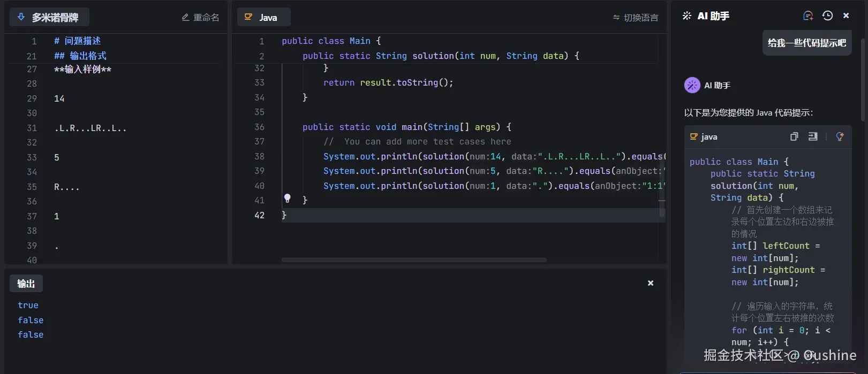Close the 输出 output panel
868x374 pixels.
coord(651,283)
